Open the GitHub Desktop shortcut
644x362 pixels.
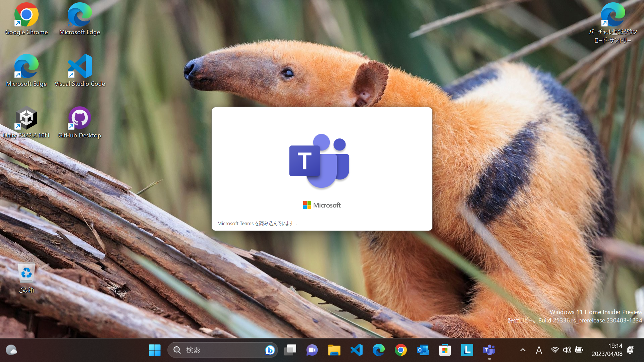(79, 122)
